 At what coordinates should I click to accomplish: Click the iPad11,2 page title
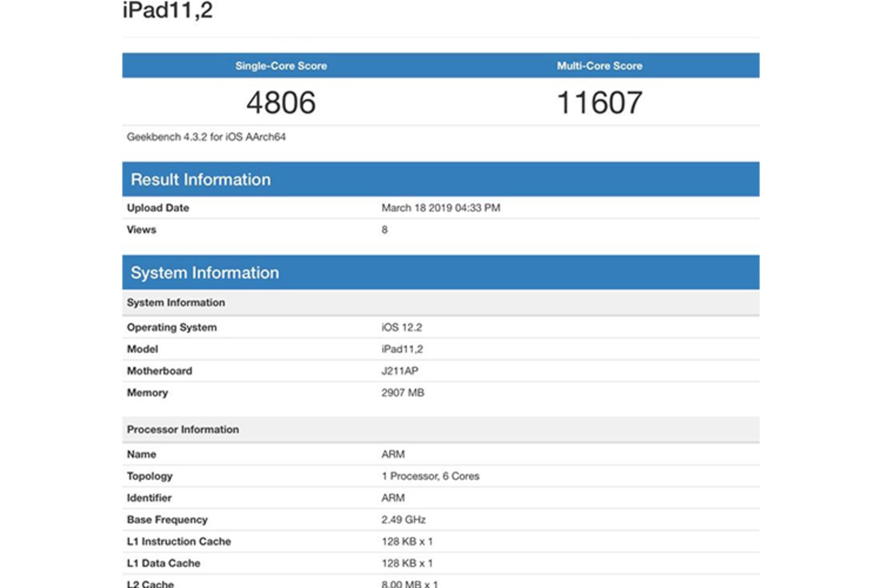pyautogui.click(x=168, y=10)
